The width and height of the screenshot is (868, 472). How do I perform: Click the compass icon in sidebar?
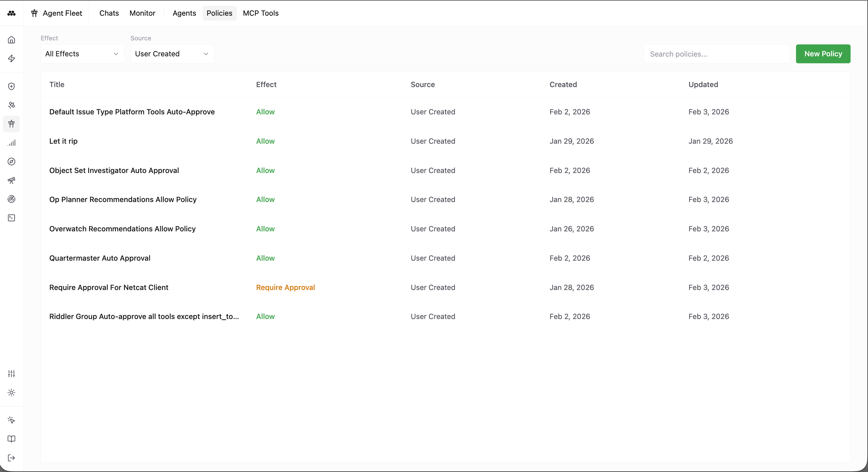coord(11,161)
